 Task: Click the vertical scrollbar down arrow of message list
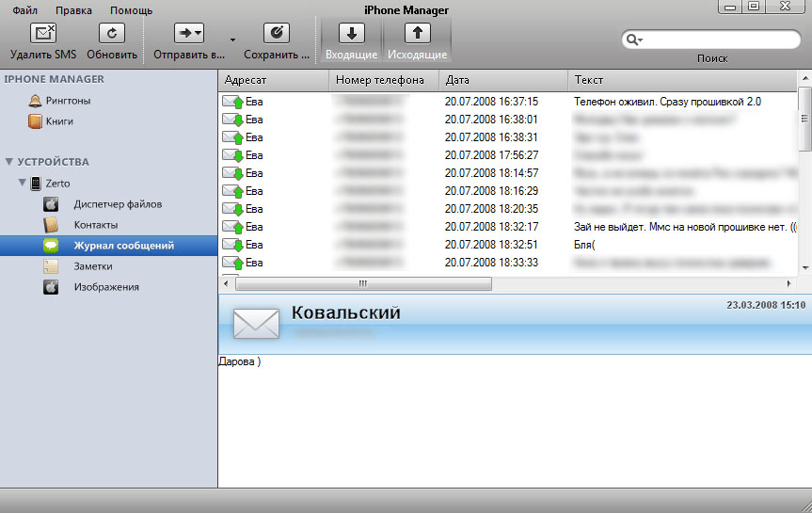coord(805,268)
